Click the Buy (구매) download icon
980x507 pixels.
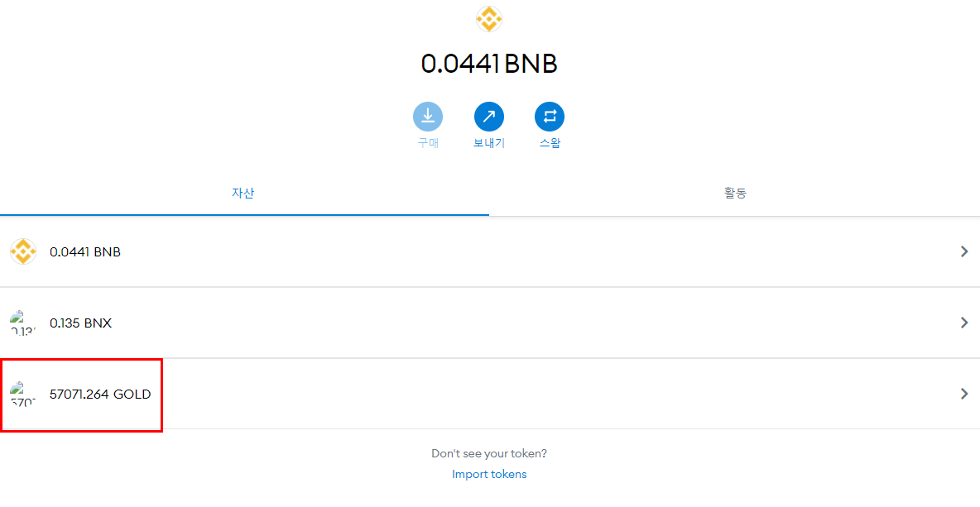click(x=427, y=116)
